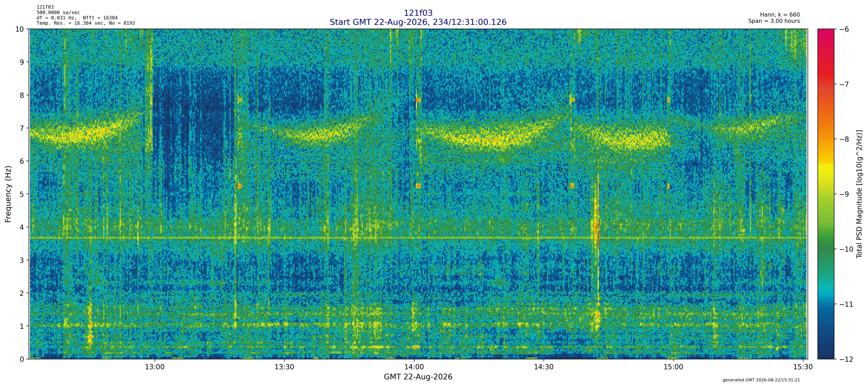Click the "0" frequency tick label
The image size is (868, 387).
click(x=22, y=359)
